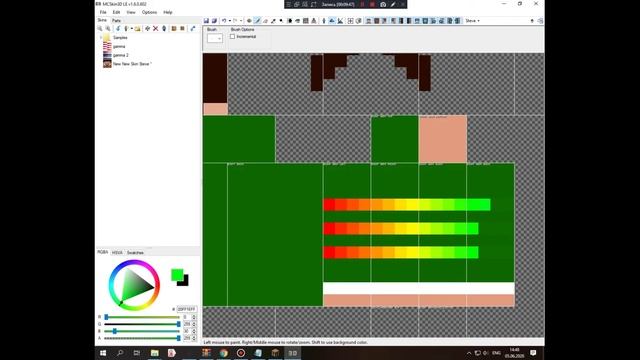The height and width of the screenshot is (360, 640).
Task: Click the New Folder icon in the Skins panel
Action: [138, 29]
